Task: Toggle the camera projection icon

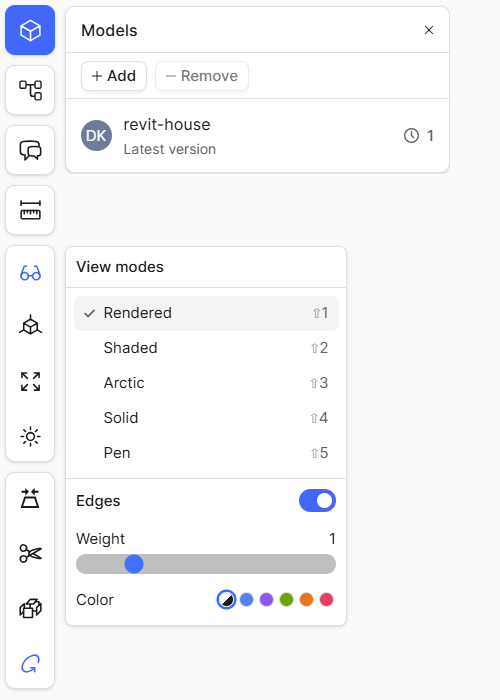Action: pos(30,499)
